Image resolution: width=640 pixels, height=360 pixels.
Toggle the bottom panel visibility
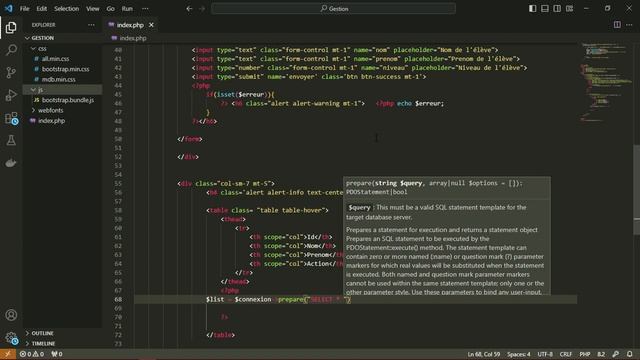(x=545, y=8)
